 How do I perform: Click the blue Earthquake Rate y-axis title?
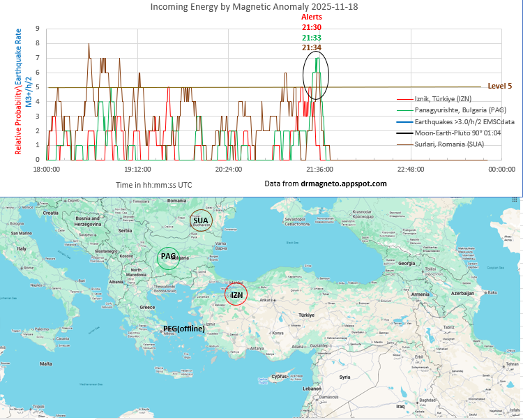[x=18, y=57]
